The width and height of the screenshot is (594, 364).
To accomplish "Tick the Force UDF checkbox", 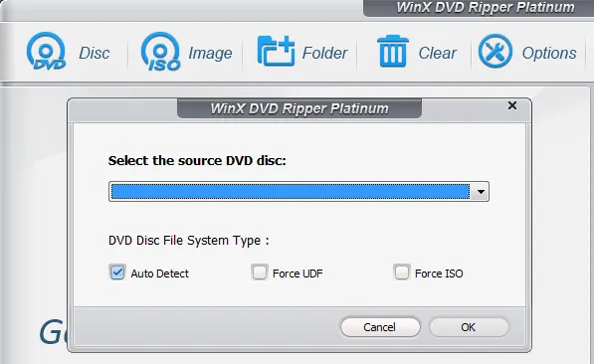I will point(260,273).
